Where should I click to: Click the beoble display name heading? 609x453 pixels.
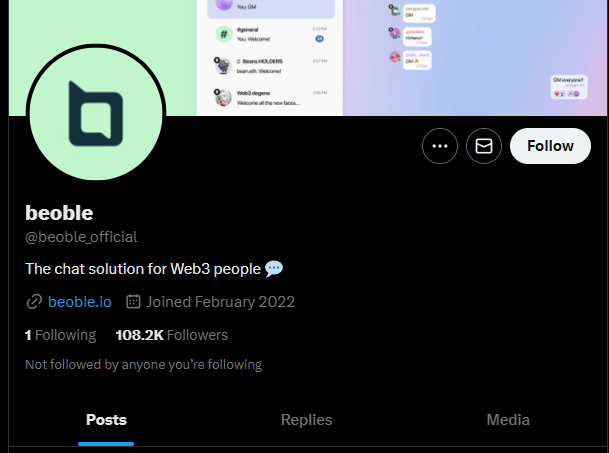59,212
